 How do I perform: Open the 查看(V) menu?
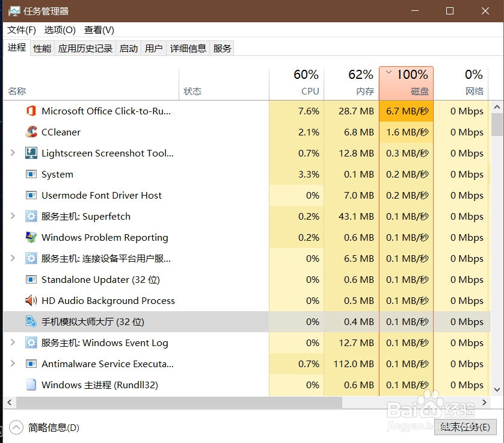[99, 30]
